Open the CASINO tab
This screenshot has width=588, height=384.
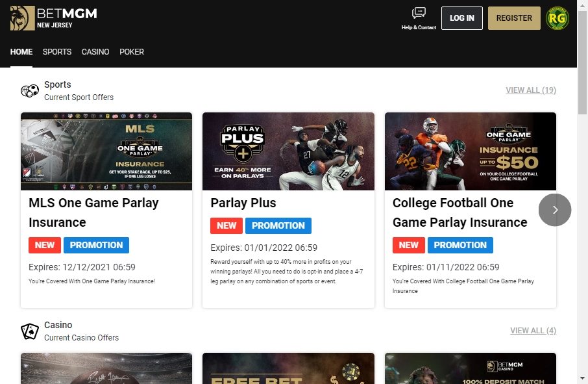coord(95,52)
